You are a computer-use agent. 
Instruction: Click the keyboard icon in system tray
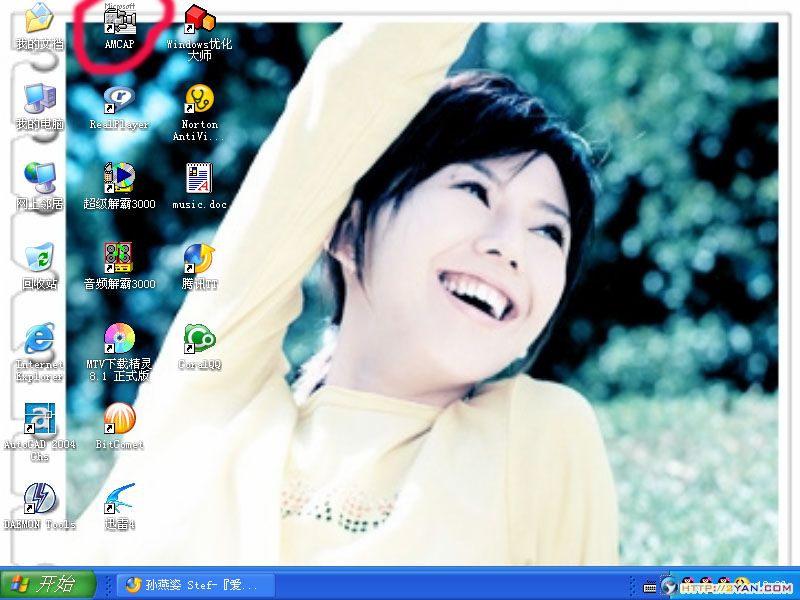coord(650,586)
